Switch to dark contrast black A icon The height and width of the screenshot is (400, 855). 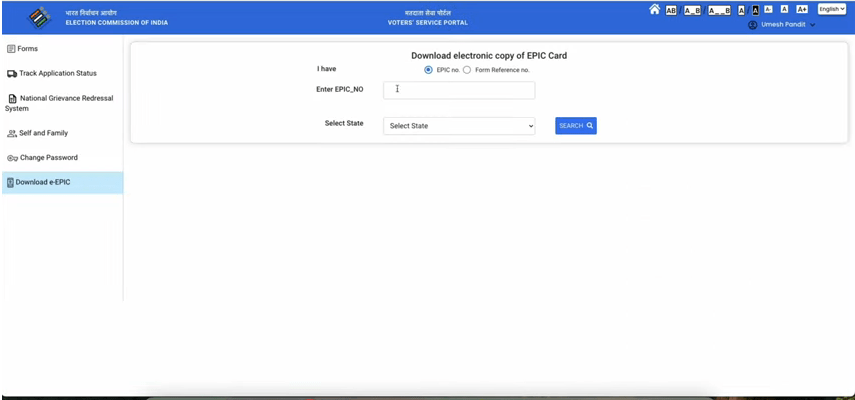coord(755,10)
